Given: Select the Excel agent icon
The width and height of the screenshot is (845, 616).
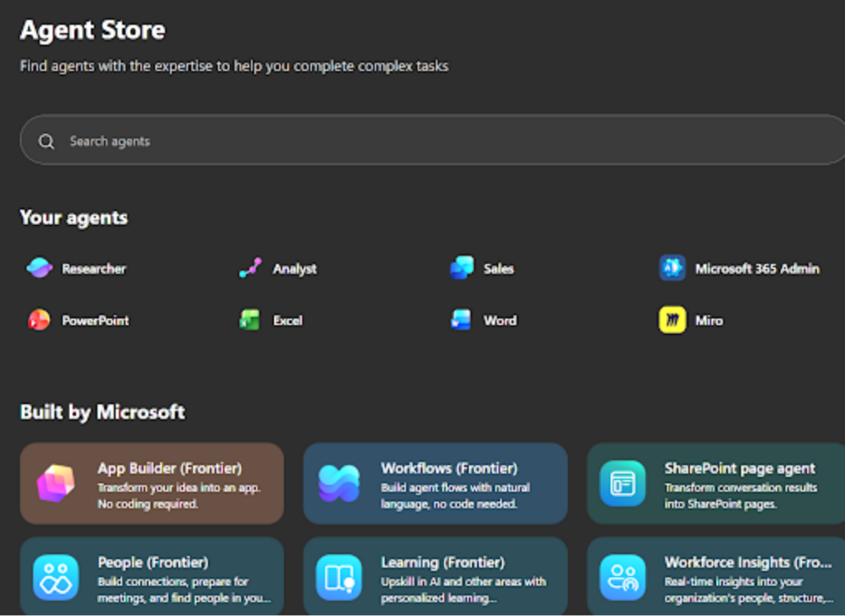Looking at the screenshot, I should [x=250, y=320].
